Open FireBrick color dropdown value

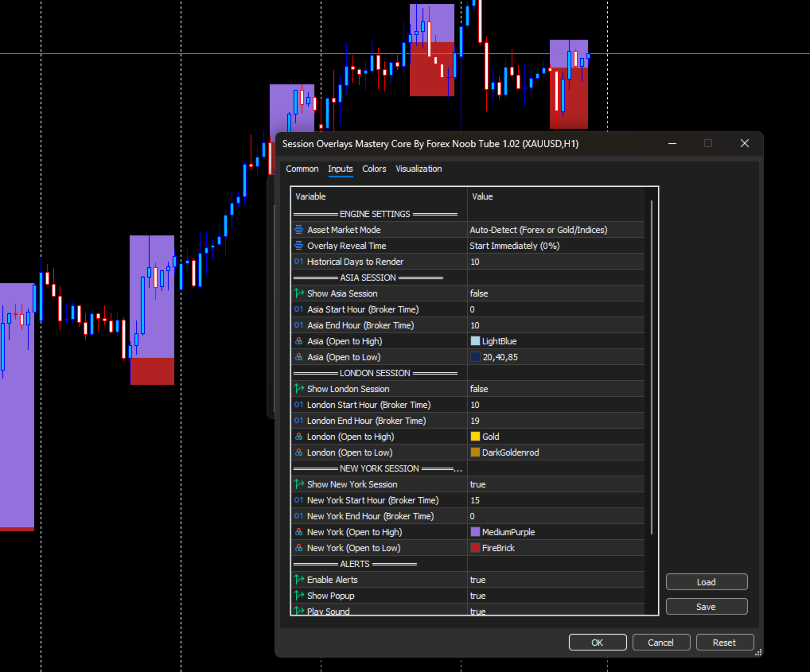pyautogui.click(x=556, y=548)
